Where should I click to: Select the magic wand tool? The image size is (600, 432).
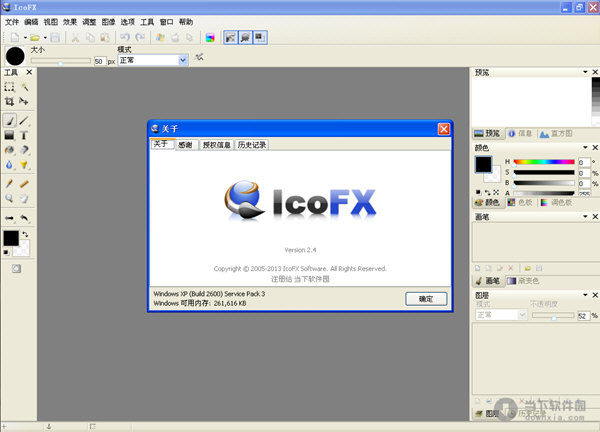pos(24,87)
